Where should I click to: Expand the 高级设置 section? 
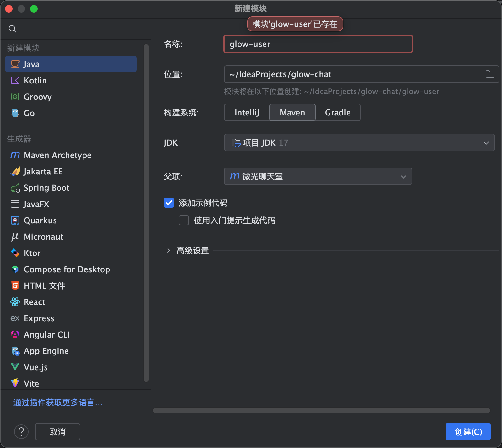169,251
